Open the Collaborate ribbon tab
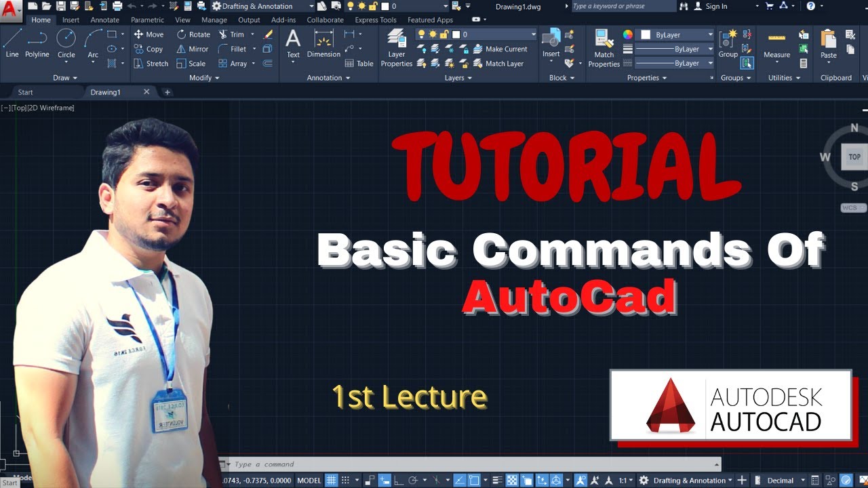Screen dimensions: 868x488 click(325, 20)
